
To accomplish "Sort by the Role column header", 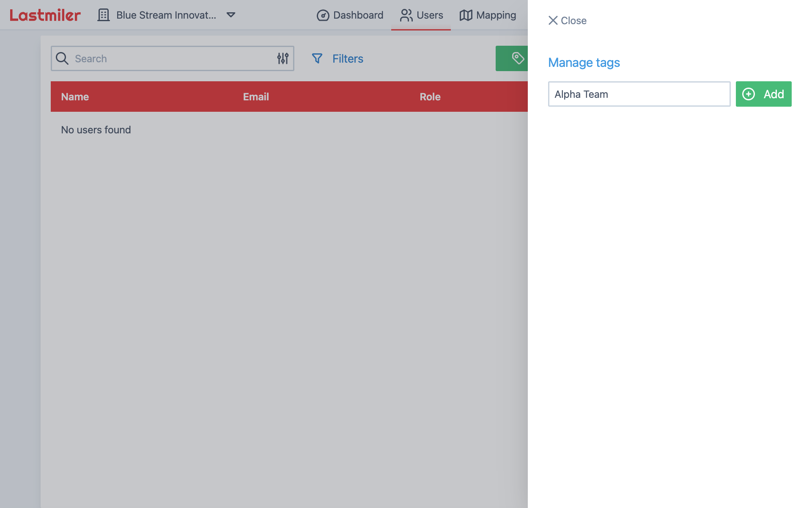I will pyautogui.click(x=430, y=97).
